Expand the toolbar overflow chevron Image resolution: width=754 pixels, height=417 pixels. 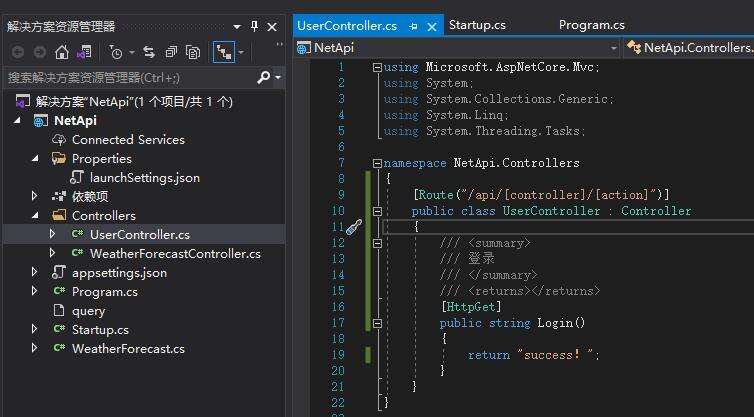tap(279, 45)
